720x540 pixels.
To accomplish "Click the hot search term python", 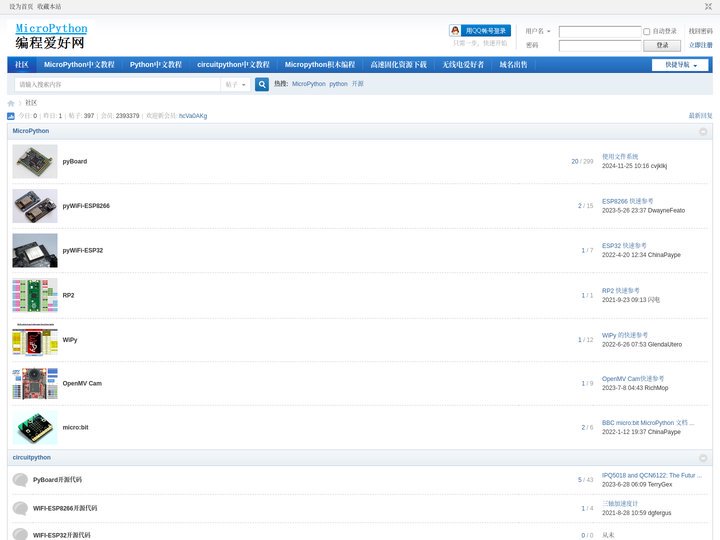I will [x=338, y=84].
